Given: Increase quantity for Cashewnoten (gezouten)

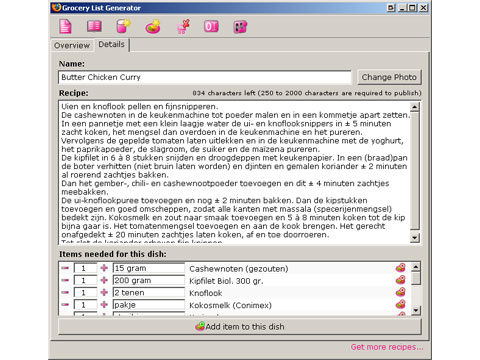Looking at the screenshot, I should click(x=104, y=268).
